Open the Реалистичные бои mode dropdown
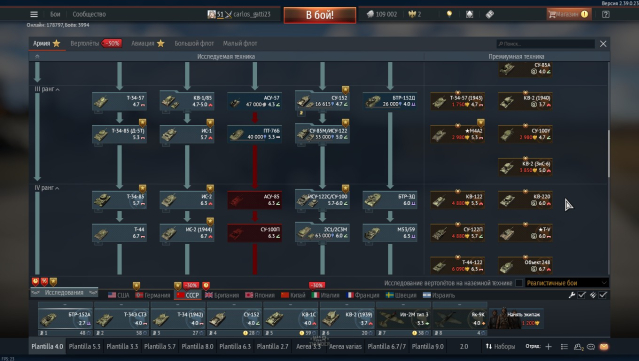The height and width of the screenshot is (361, 639). coord(566,283)
